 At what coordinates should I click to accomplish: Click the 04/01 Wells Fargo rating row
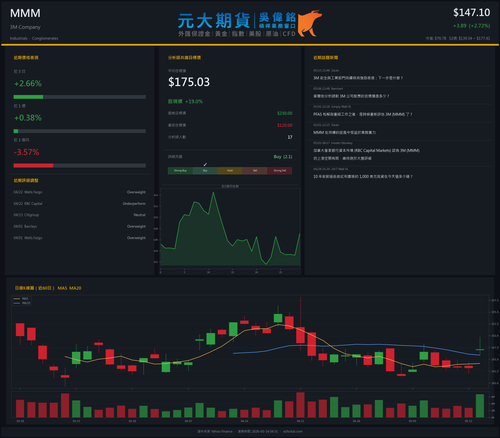coord(80,238)
